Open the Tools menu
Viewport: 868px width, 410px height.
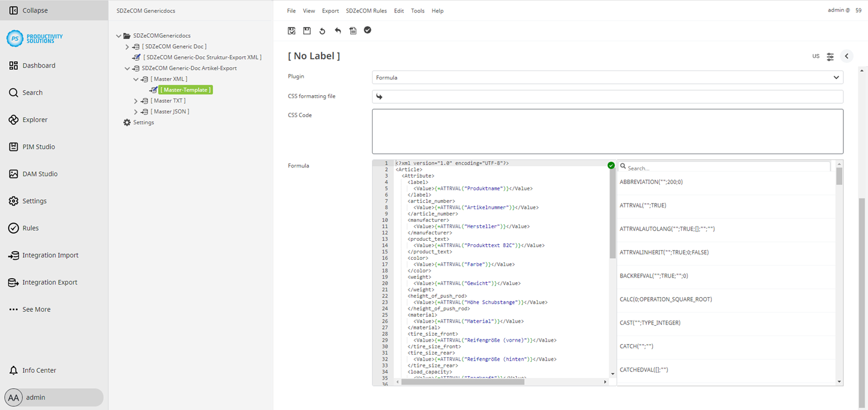pos(417,10)
